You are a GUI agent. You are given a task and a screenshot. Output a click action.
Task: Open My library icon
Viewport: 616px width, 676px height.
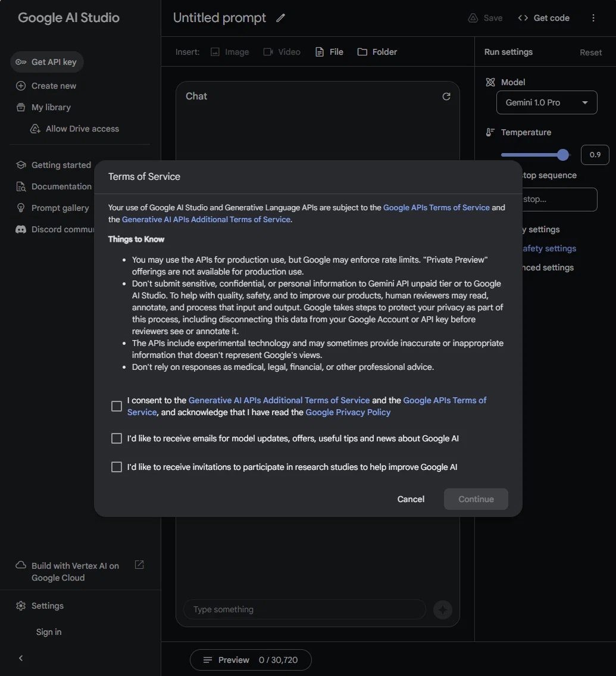pos(21,107)
